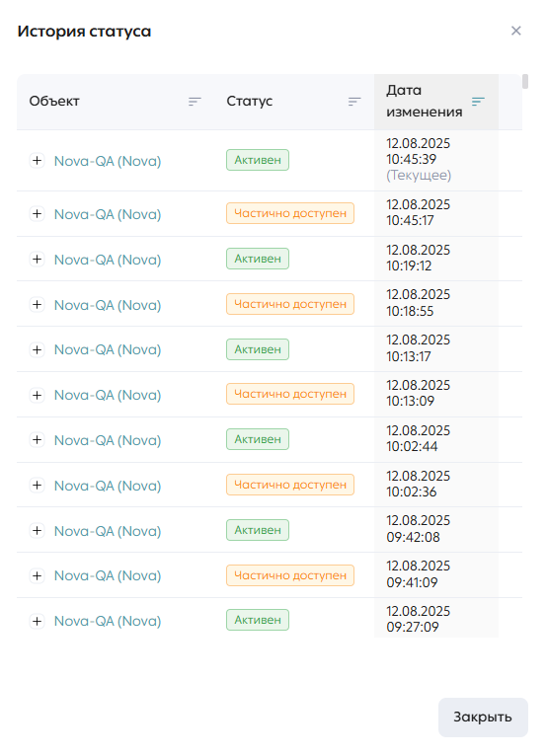Expand the row with timestamp 10:18:55

tap(38, 304)
